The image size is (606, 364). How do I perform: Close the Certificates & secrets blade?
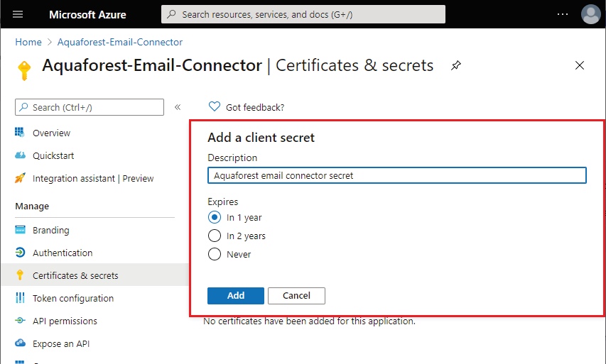579,65
